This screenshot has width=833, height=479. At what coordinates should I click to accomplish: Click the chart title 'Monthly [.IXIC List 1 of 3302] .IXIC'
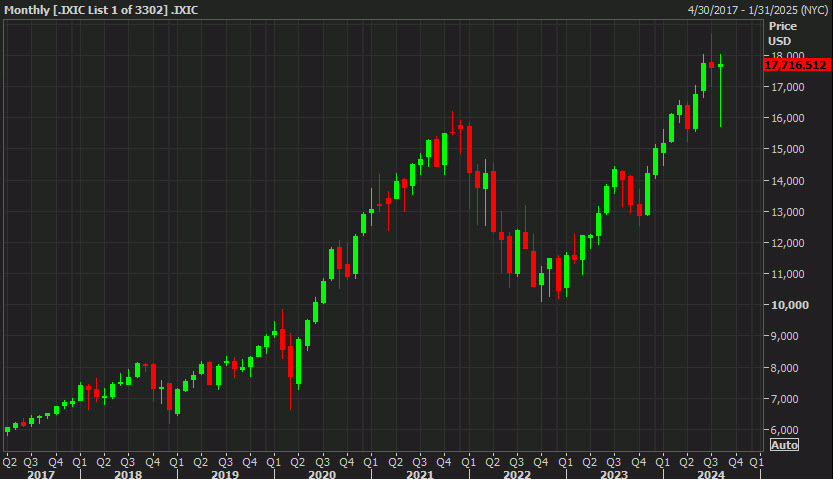[101, 10]
